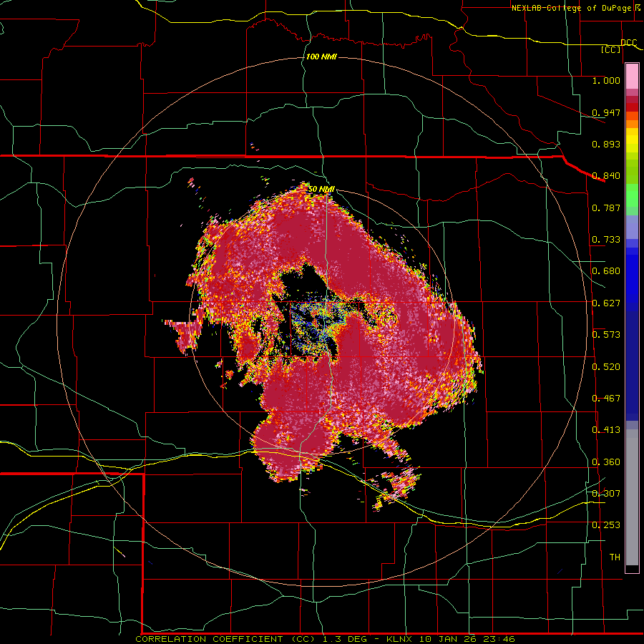Select the 0.467 legend value

(606, 399)
